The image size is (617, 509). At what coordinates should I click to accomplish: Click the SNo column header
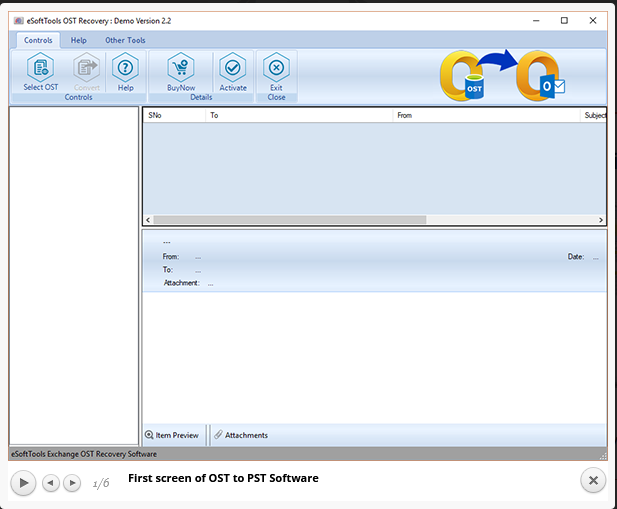pyautogui.click(x=174, y=115)
